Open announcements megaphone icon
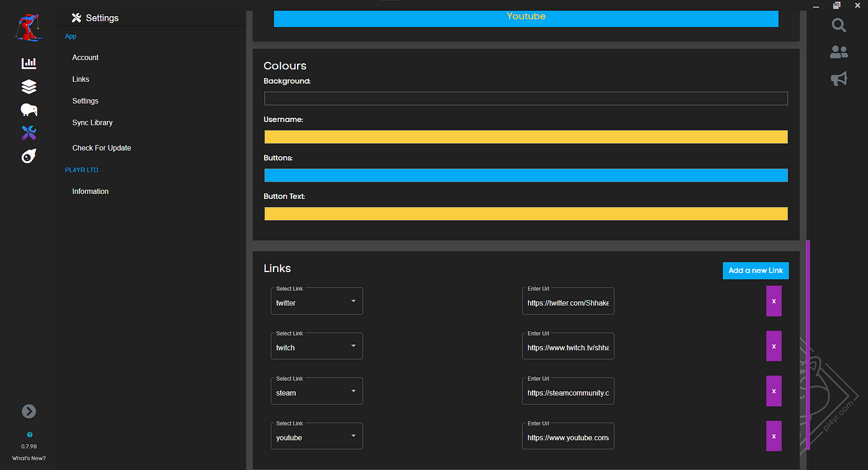 pyautogui.click(x=839, y=79)
